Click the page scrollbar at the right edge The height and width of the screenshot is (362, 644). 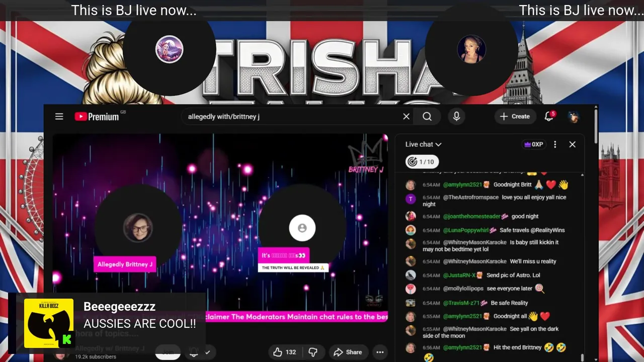pyautogui.click(x=596, y=126)
